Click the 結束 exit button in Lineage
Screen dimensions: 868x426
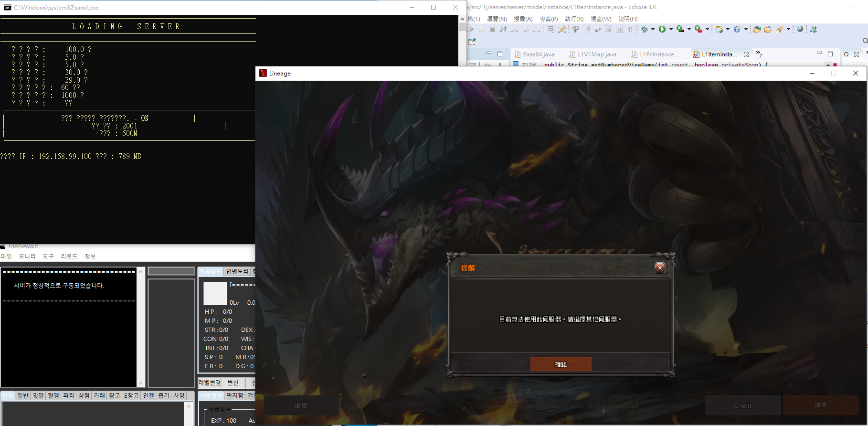pyautogui.click(x=820, y=405)
